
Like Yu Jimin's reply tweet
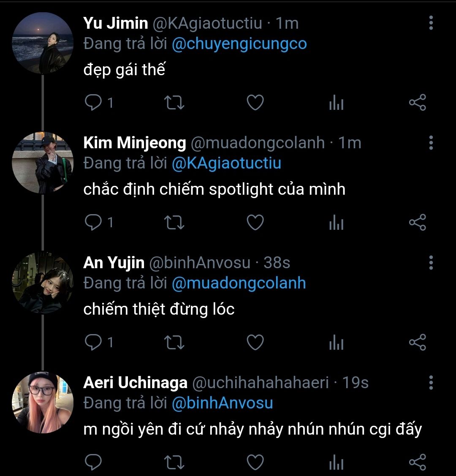255,103
